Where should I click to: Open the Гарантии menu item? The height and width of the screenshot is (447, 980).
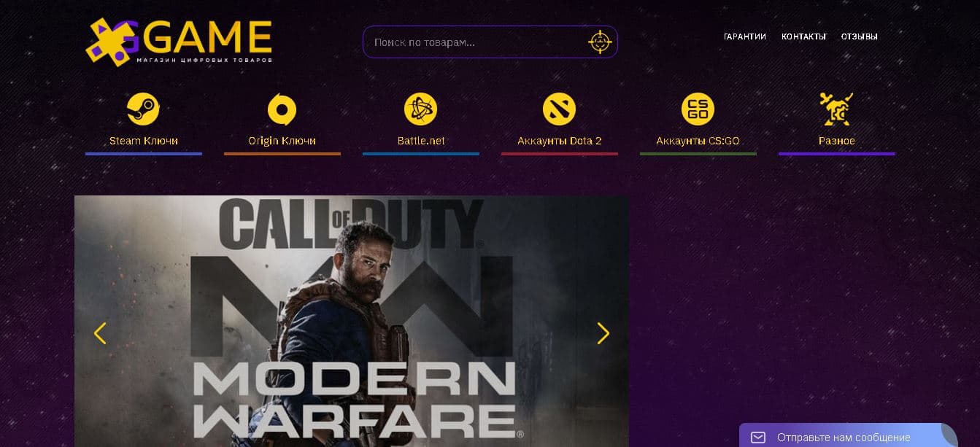[x=744, y=36]
